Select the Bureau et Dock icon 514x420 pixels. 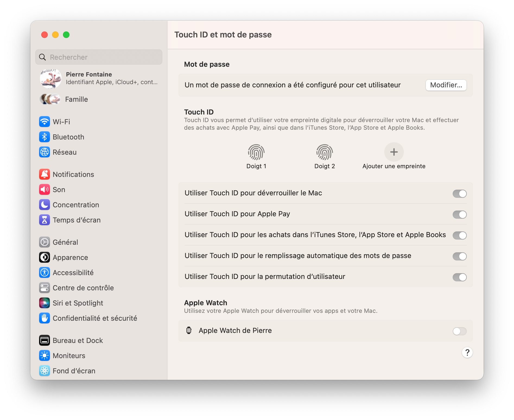[x=45, y=340]
